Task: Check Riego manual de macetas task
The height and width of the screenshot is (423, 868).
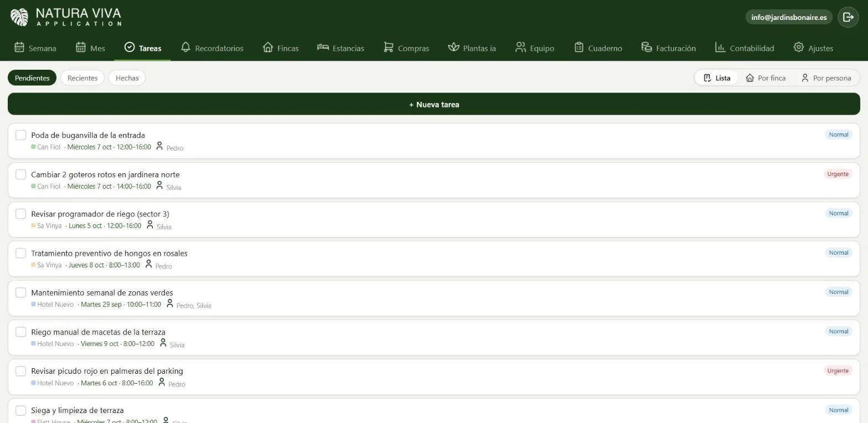Action: pyautogui.click(x=20, y=332)
